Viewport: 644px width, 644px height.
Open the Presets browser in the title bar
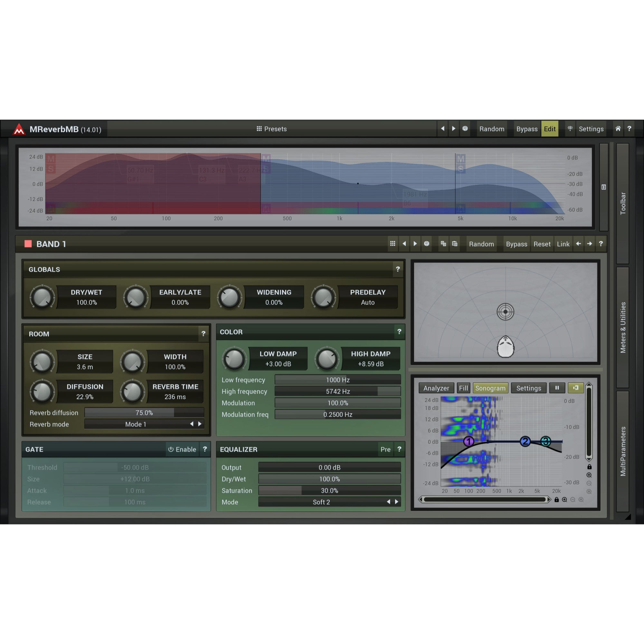point(271,129)
